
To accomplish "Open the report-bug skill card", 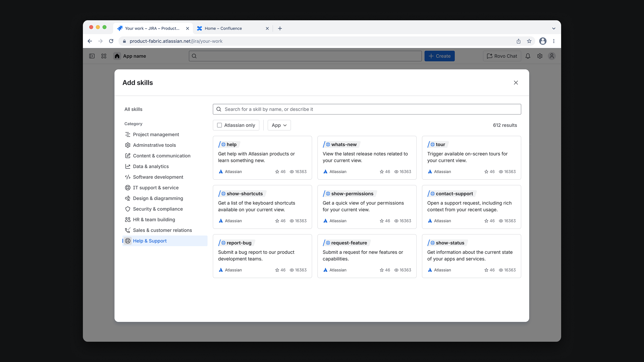I will click(262, 256).
